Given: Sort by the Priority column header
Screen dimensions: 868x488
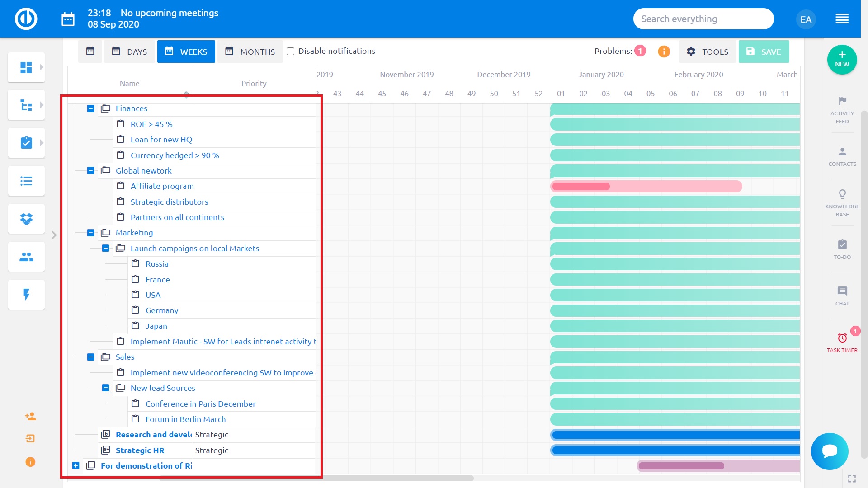Looking at the screenshot, I should (254, 84).
